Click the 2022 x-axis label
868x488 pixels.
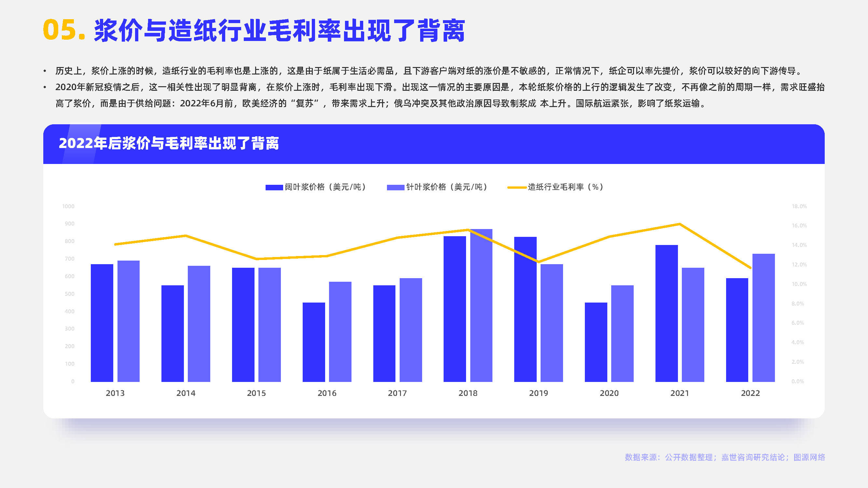pyautogui.click(x=751, y=393)
